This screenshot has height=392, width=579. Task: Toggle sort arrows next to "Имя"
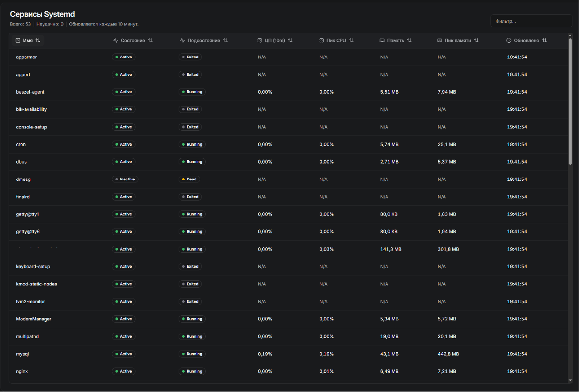(x=38, y=41)
